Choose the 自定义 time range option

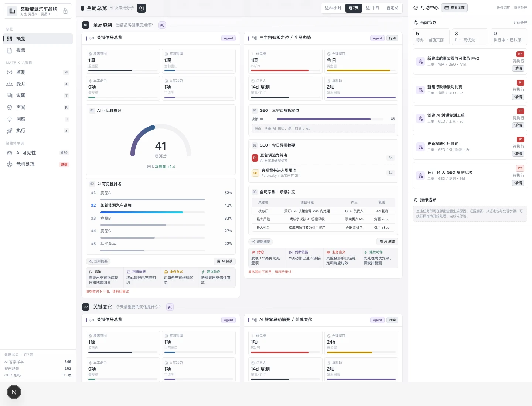392,8
